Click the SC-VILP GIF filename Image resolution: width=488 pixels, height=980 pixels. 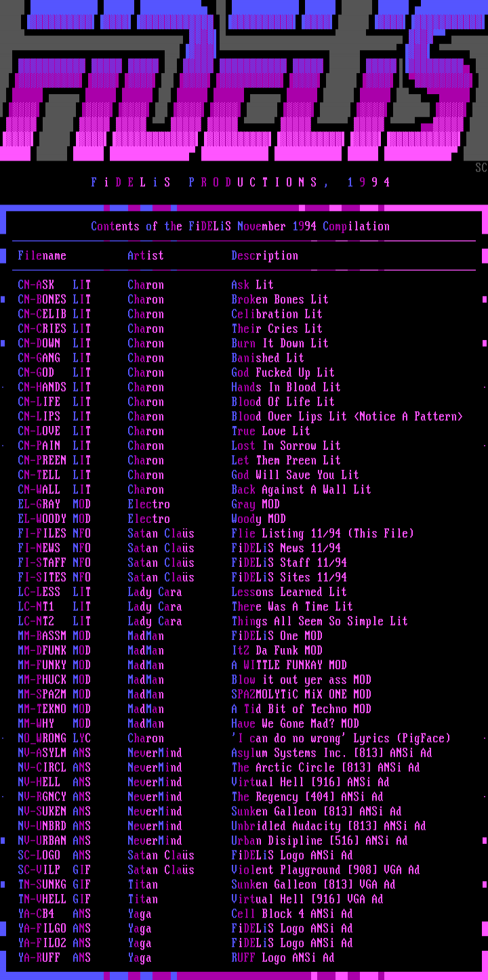click(54, 870)
